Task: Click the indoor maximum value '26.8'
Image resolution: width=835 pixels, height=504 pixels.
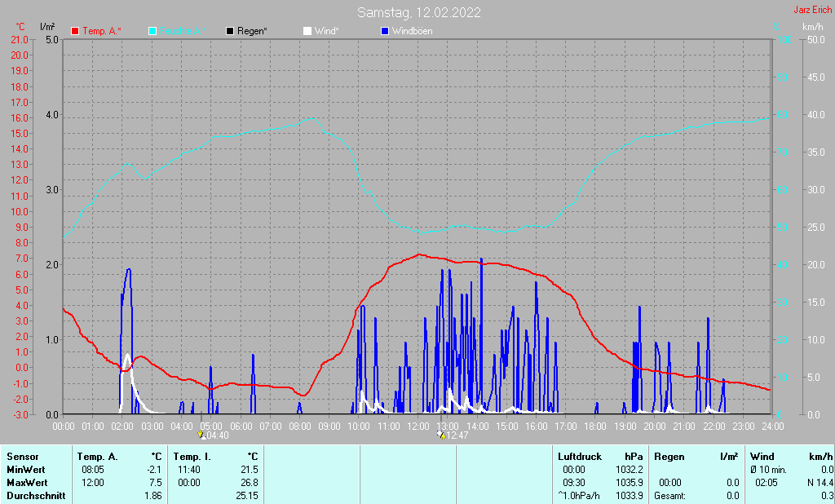Action: click(250, 483)
